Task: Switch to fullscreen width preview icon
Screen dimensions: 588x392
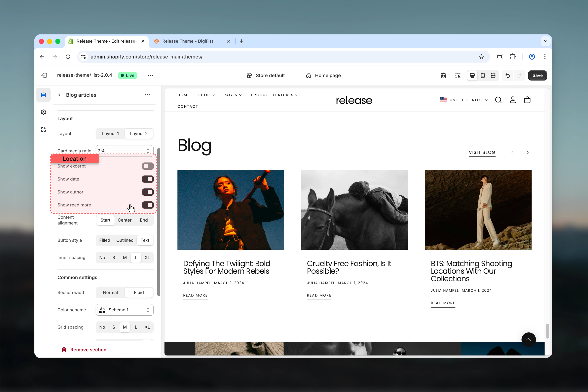Action: (x=493, y=75)
